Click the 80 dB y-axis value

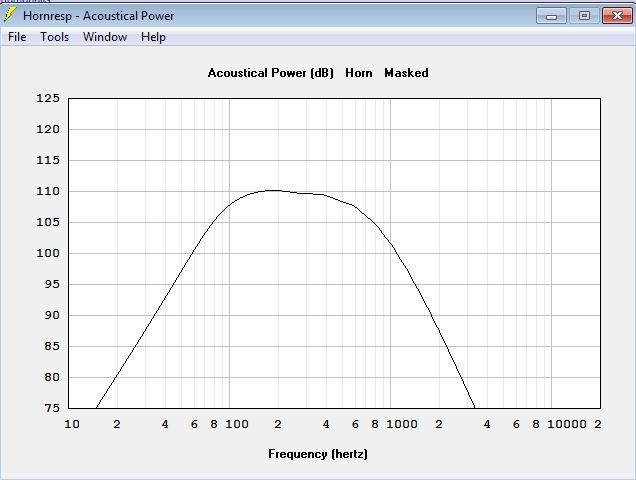coord(52,377)
